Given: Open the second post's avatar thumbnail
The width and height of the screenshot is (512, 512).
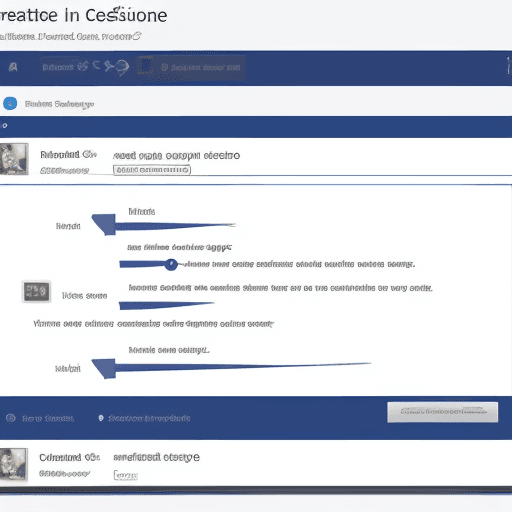Looking at the screenshot, I should [13, 464].
